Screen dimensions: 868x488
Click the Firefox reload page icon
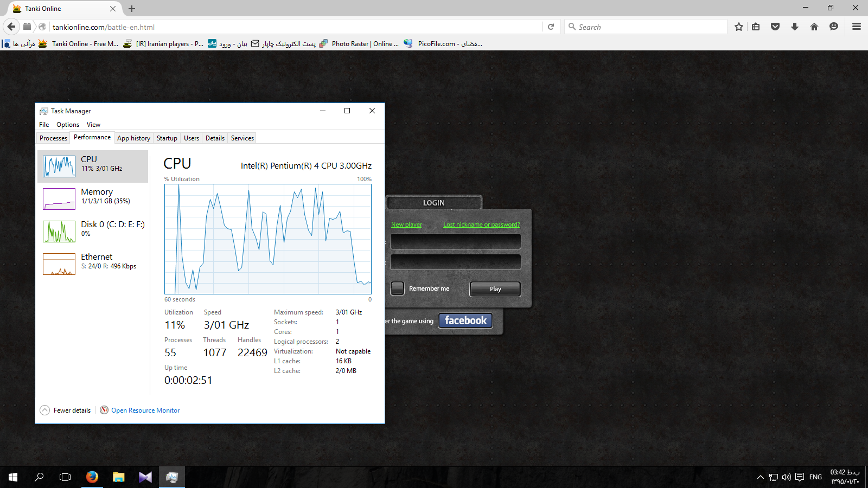tap(551, 27)
